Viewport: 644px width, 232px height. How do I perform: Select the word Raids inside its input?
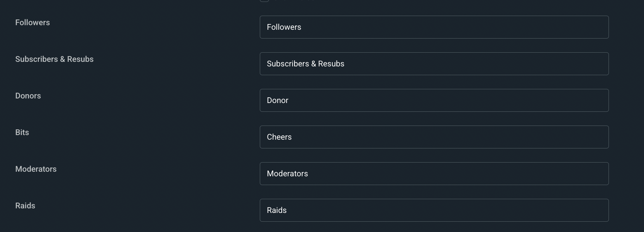(x=276, y=210)
